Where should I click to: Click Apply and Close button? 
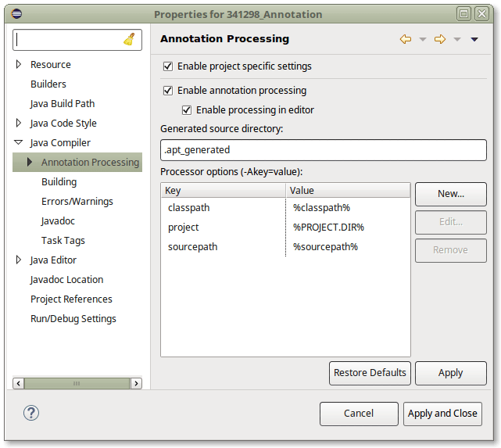click(x=442, y=414)
